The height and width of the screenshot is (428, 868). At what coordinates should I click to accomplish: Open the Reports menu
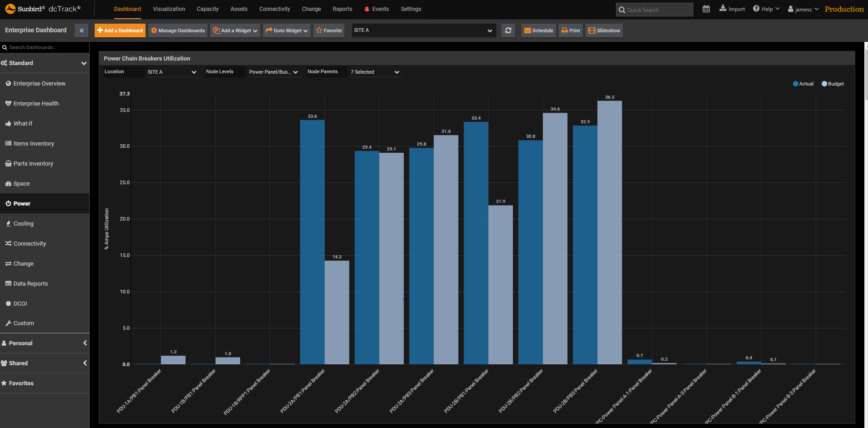pyautogui.click(x=342, y=9)
